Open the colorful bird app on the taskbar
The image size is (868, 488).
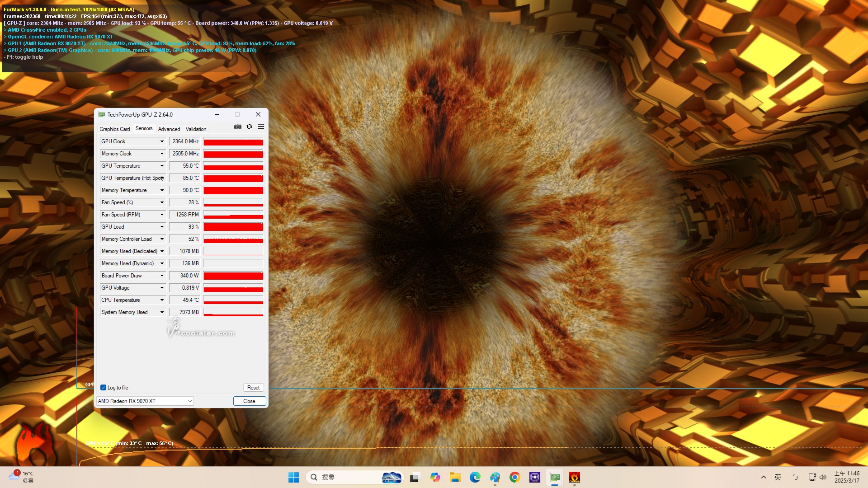pos(495,477)
